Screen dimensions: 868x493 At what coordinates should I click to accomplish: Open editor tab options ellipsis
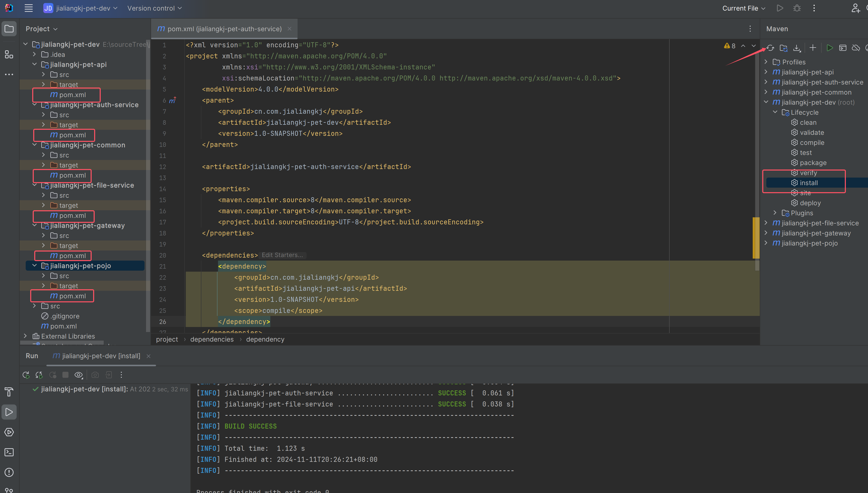click(750, 29)
